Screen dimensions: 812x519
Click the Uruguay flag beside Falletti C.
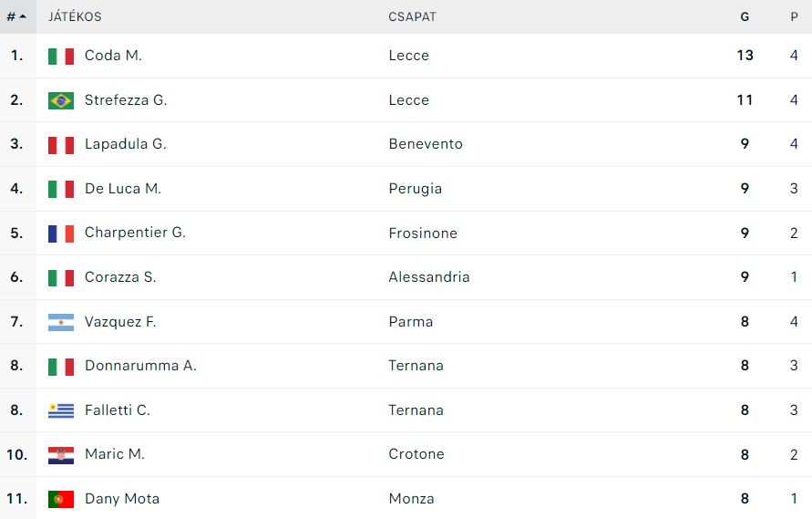[x=60, y=411]
